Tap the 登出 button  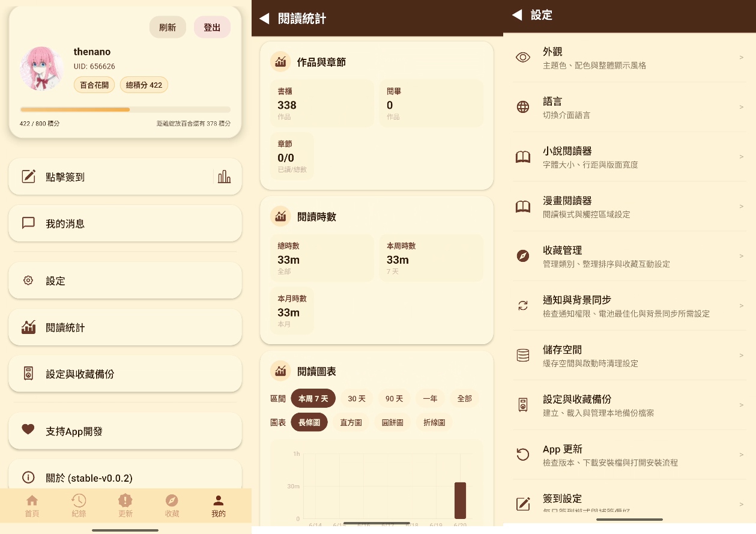pyautogui.click(x=212, y=27)
